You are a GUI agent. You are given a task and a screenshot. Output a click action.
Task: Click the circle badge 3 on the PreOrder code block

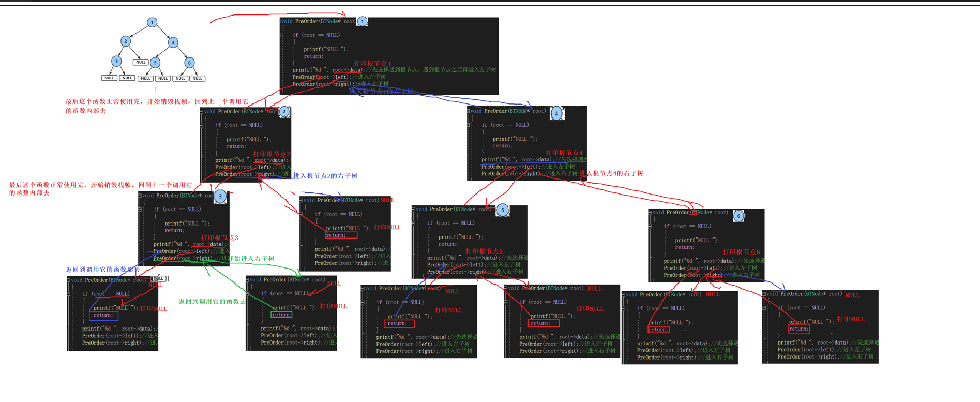pos(220,196)
